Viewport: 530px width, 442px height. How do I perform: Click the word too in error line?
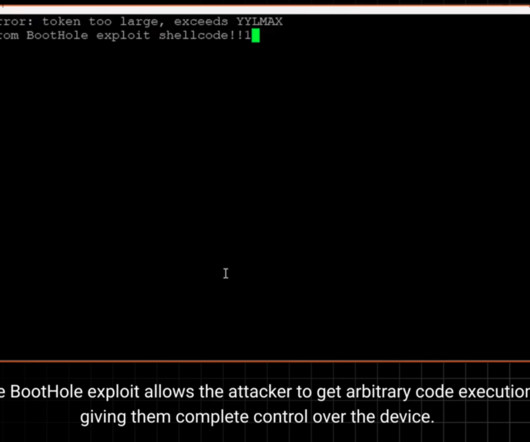[100, 22]
